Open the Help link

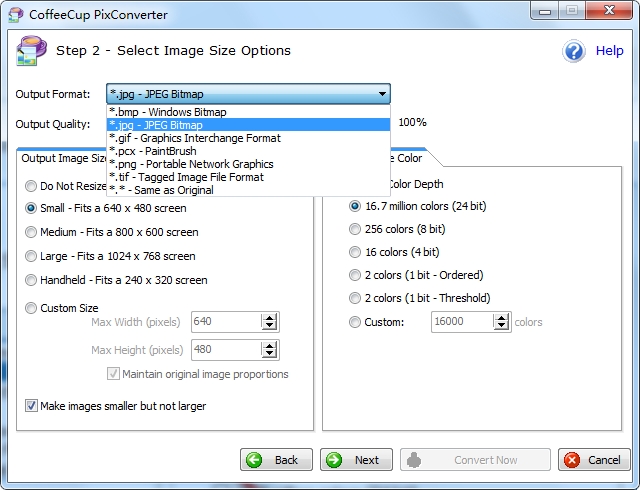[x=609, y=51]
